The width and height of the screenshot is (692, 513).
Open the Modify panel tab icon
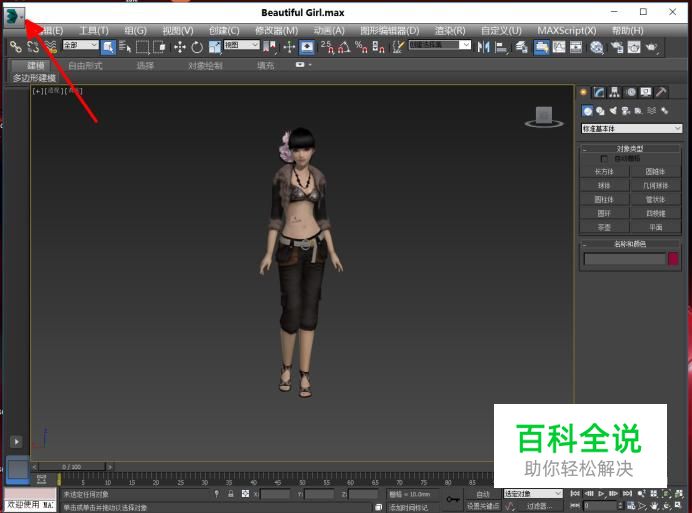pyautogui.click(x=599, y=92)
